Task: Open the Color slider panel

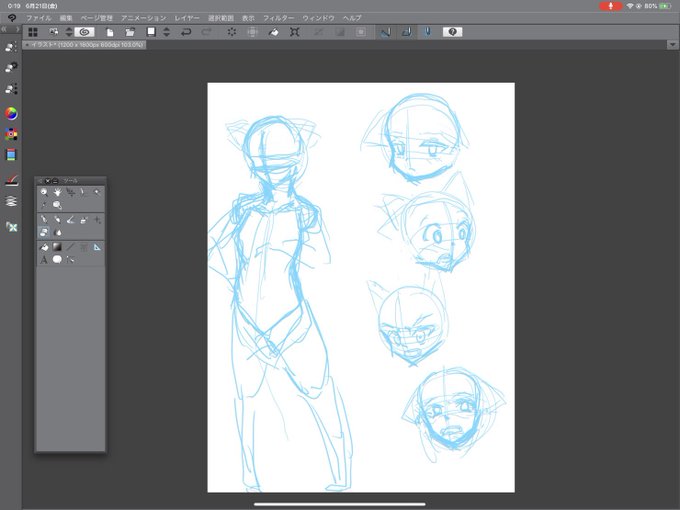Action: [x=11, y=155]
